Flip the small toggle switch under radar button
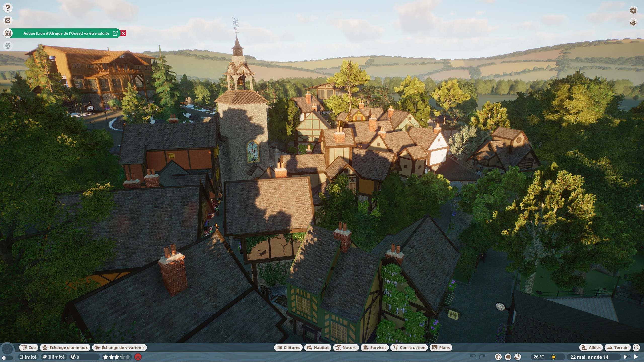Viewport: 644px width, 362px height. pyautogui.click(x=7, y=358)
